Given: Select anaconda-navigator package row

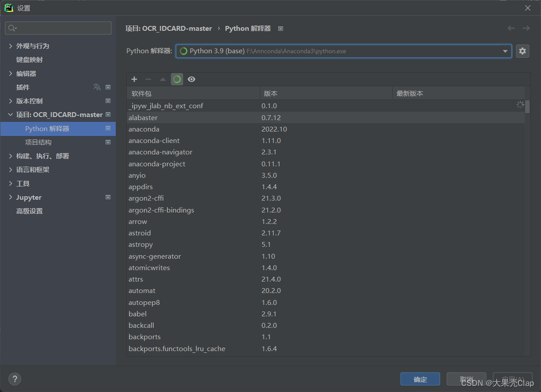Looking at the screenshot, I should (x=326, y=152).
